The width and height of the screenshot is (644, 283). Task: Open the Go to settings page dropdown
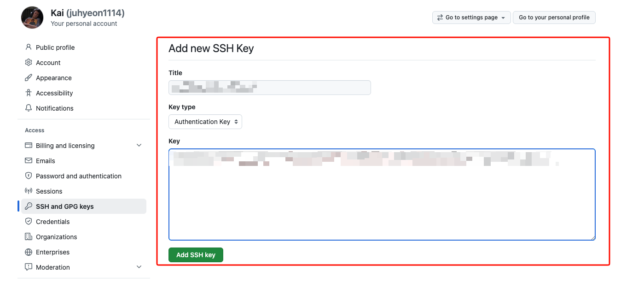coord(471,18)
